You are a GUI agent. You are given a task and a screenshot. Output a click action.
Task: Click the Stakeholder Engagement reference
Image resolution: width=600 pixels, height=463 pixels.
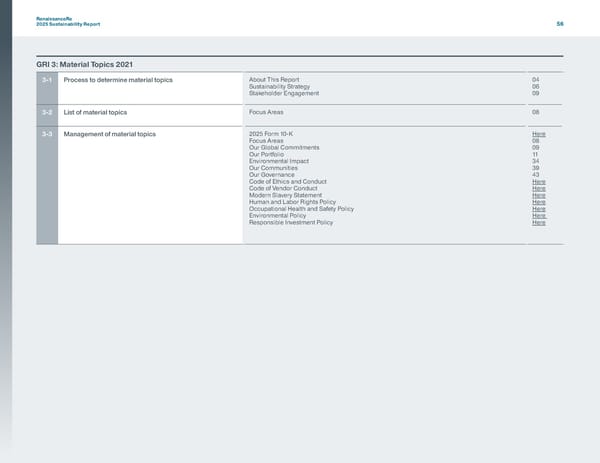click(284, 93)
